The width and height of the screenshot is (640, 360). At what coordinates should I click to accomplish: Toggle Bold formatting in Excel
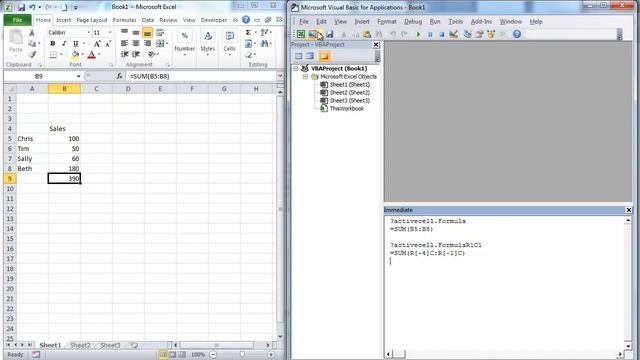53,44
